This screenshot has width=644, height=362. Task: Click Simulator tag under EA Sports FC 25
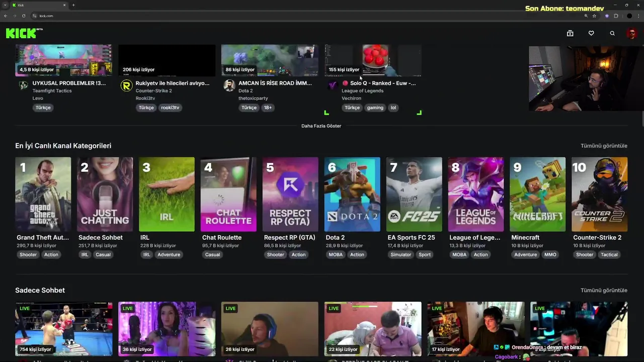[401, 254]
